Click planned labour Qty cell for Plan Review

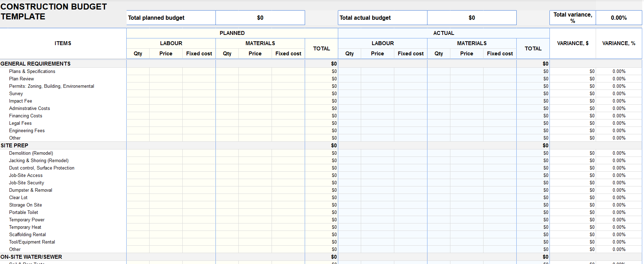(138, 79)
